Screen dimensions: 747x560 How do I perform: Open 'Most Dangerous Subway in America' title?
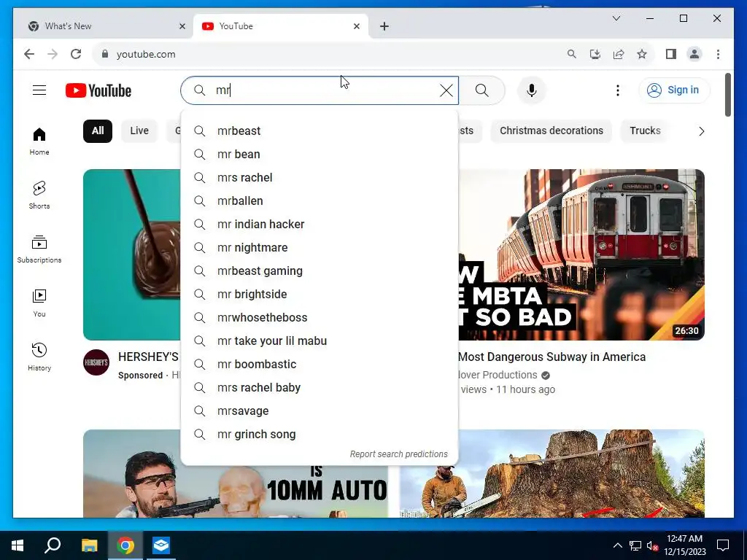click(x=551, y=357)
